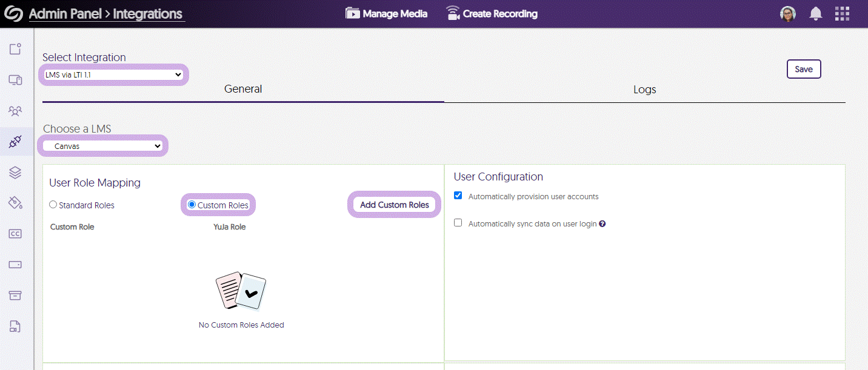
Task: Uncheck Automatically provision user accounts
Action: point(458,196)
